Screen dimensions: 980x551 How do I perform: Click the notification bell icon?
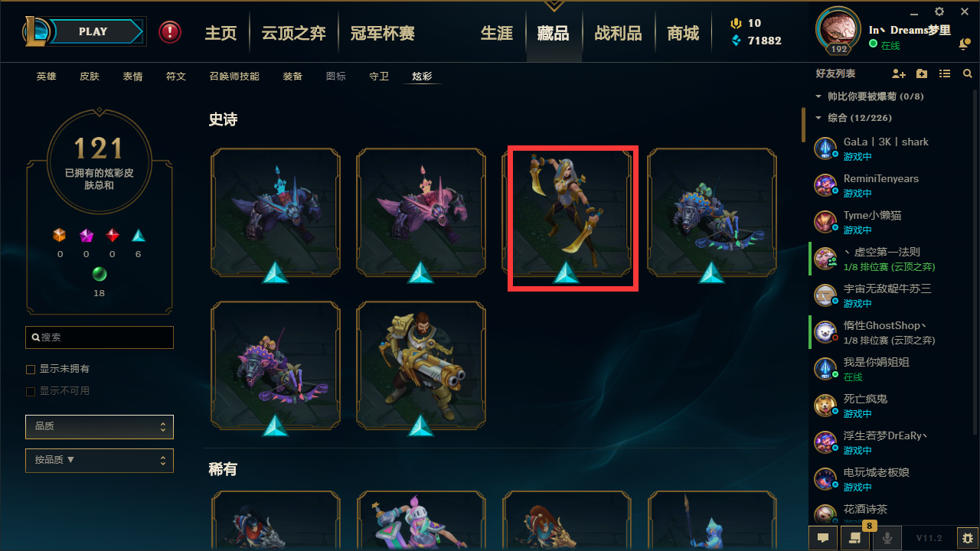click(x=963, y=45)
